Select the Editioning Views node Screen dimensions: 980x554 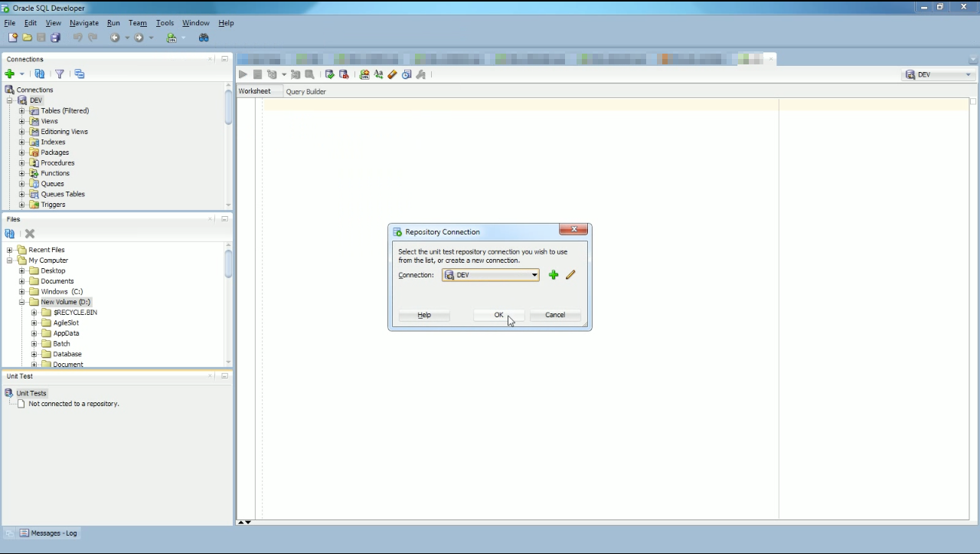64,132
